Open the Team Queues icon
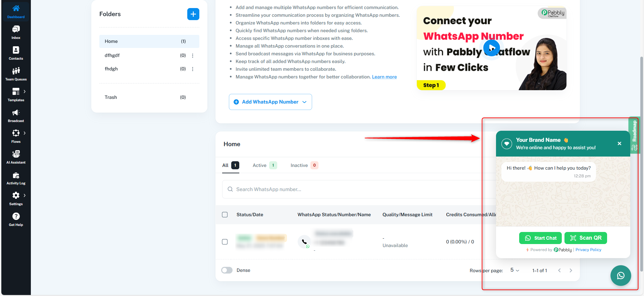This screenshot has width=644, height=296. point(16,71)
